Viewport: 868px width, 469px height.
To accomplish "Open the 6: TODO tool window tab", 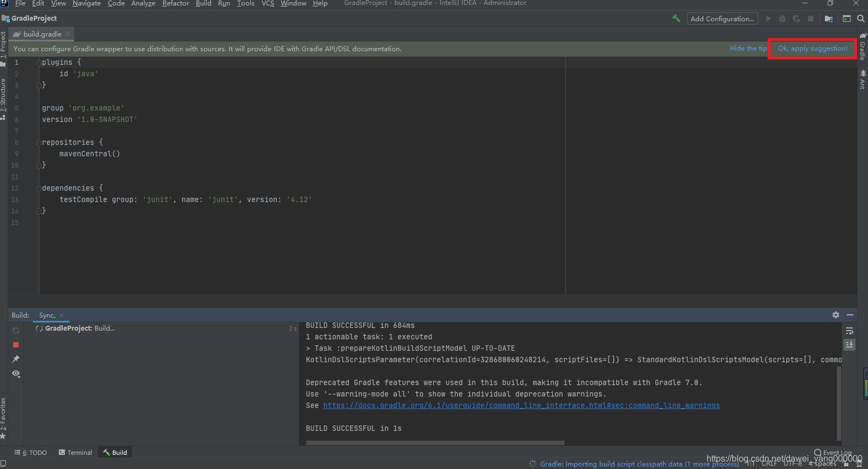I will [x=31, y=453].
